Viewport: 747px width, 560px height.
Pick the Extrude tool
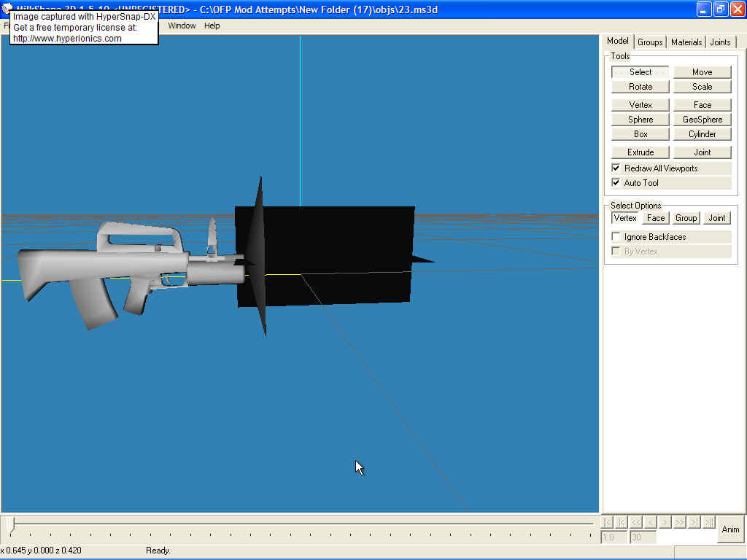pyautogui.click(x=640, y=152)
